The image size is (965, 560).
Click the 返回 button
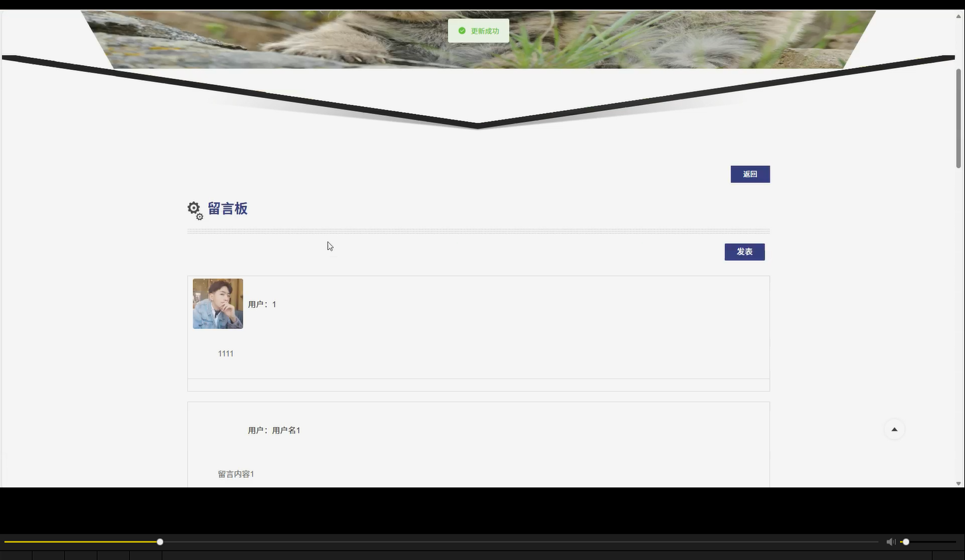coord(750,174)
